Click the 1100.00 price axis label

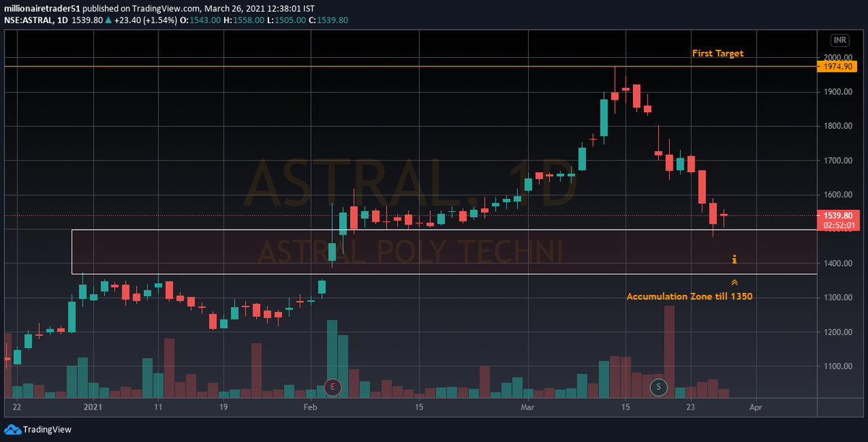837,367
